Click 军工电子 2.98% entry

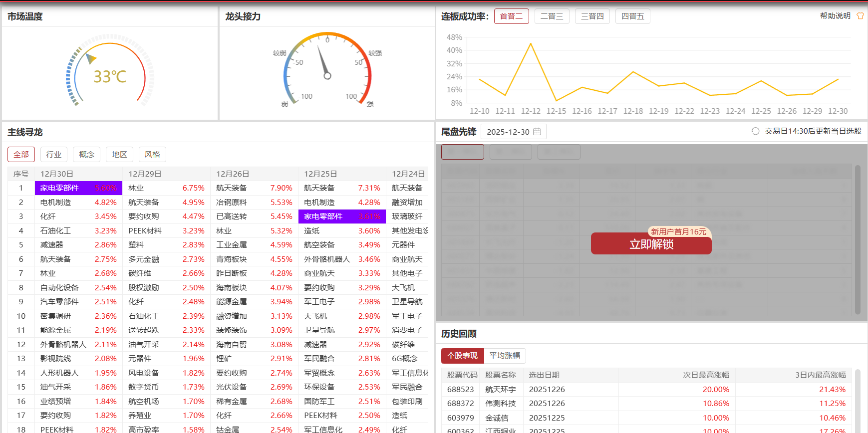point(342,302)
